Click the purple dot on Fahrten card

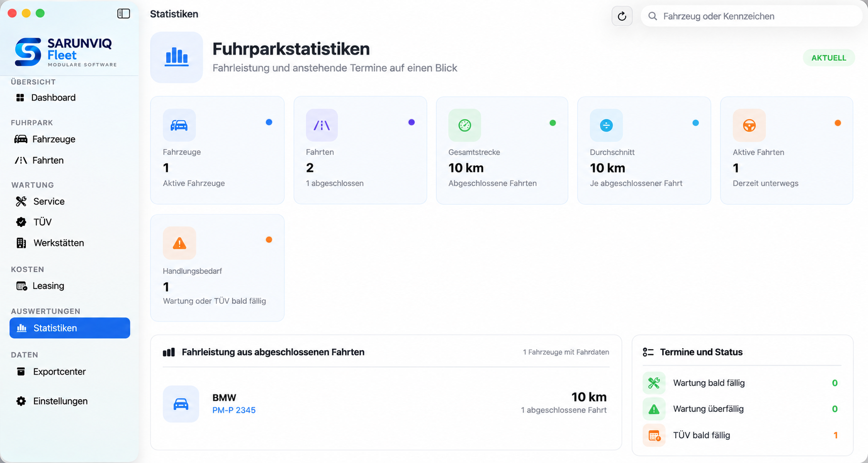[412, 122]
